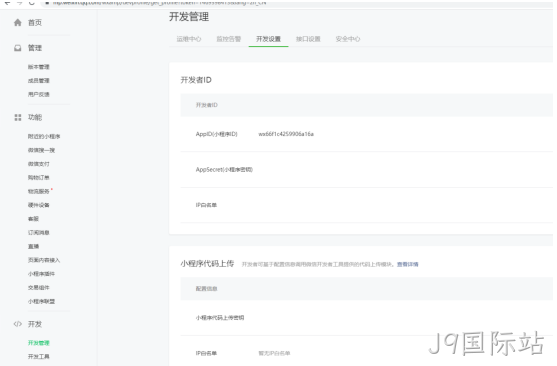Open 页面内容接入 in the sidebar
The height and width of the screenshot is (366, 557).
tap(44, 260)
